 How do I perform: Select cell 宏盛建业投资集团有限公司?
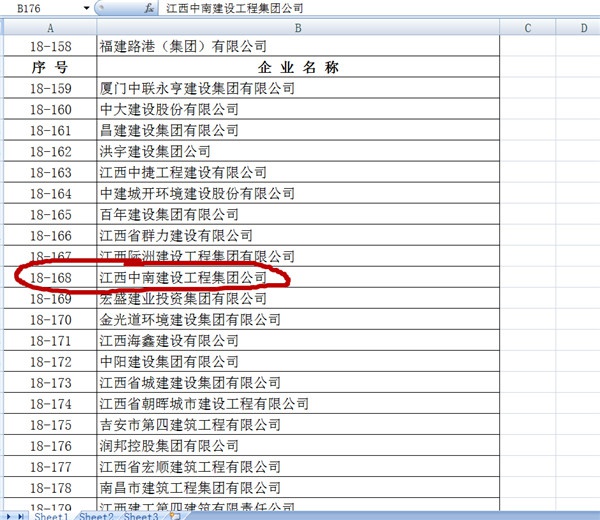tap(298, 298)
